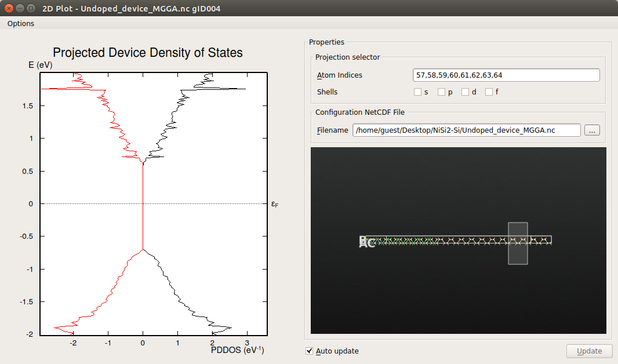The height and width of the screenshot is (364, 618).
Task: Maximize the 2D Plot window
Action: coord(31,8)
